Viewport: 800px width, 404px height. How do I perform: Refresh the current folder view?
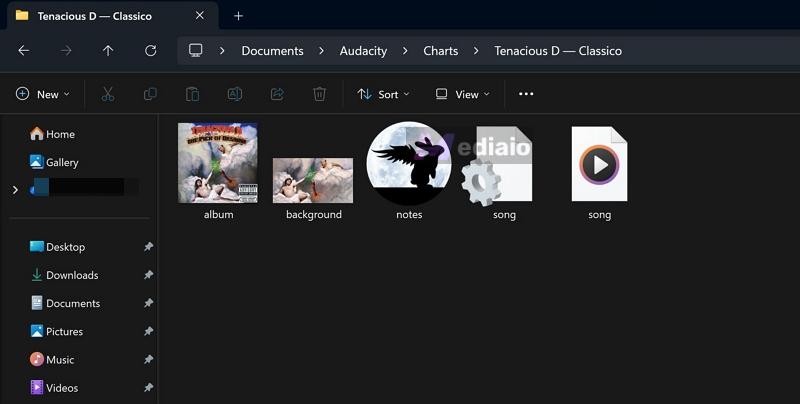[x=151, y=50]
